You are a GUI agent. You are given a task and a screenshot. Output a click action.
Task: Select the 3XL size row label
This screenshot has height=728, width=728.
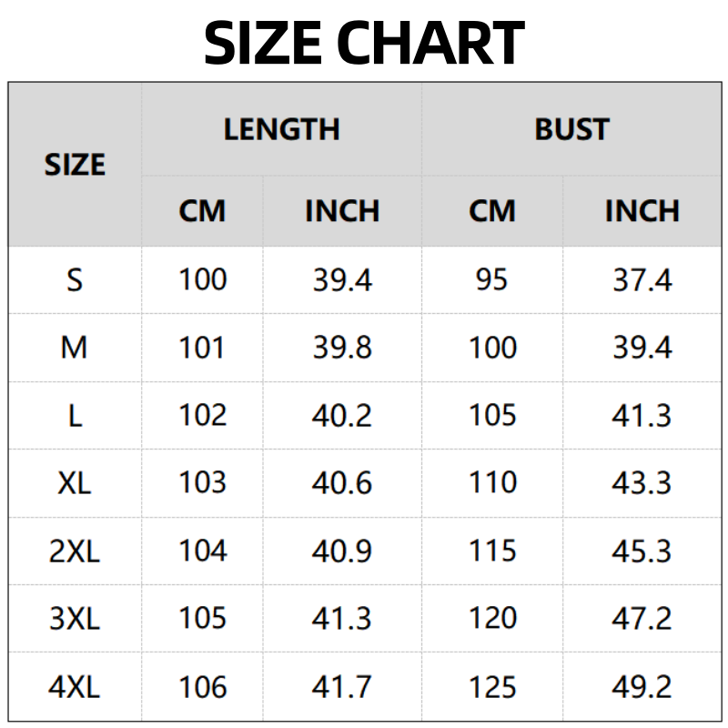[x=75, y=619]
